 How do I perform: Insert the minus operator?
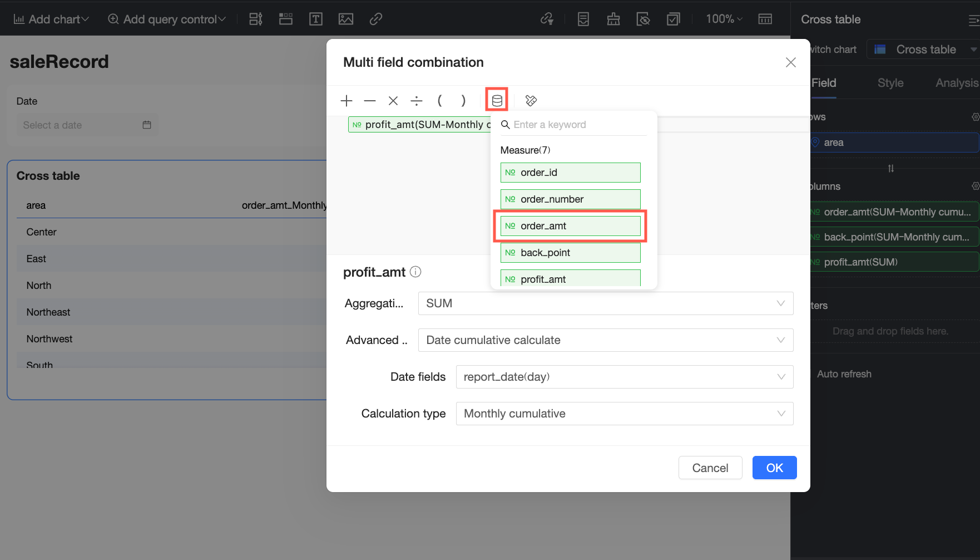[370, 101]
